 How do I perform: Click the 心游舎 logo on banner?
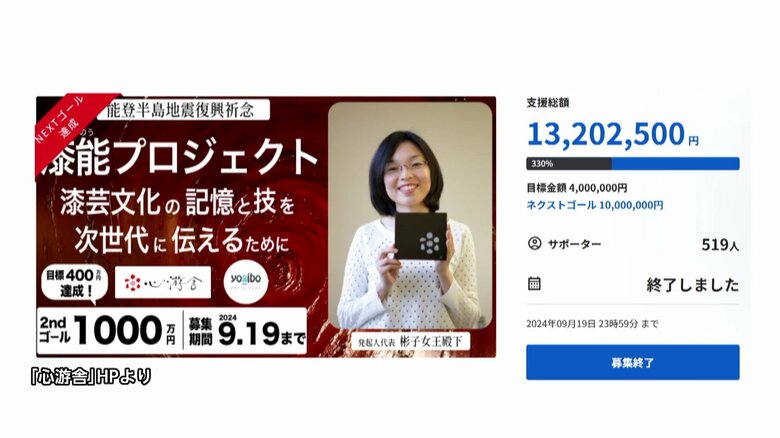[x=163, y=283]
